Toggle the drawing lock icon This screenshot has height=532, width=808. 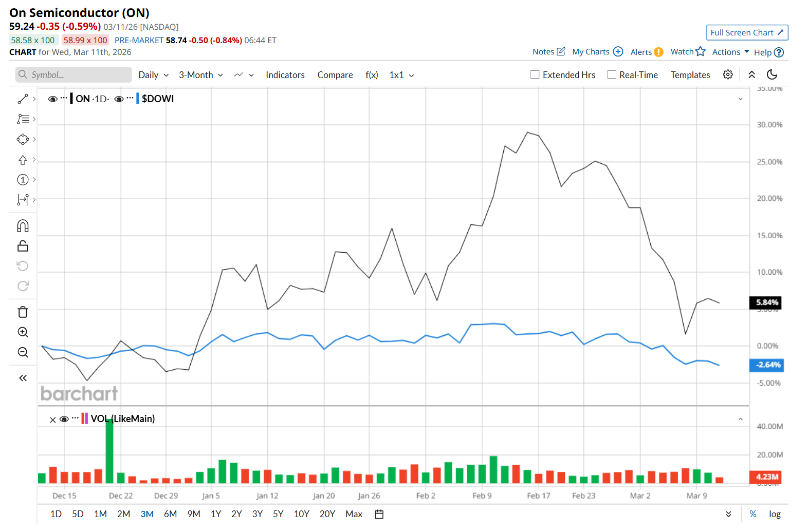[x=23, y=246]
